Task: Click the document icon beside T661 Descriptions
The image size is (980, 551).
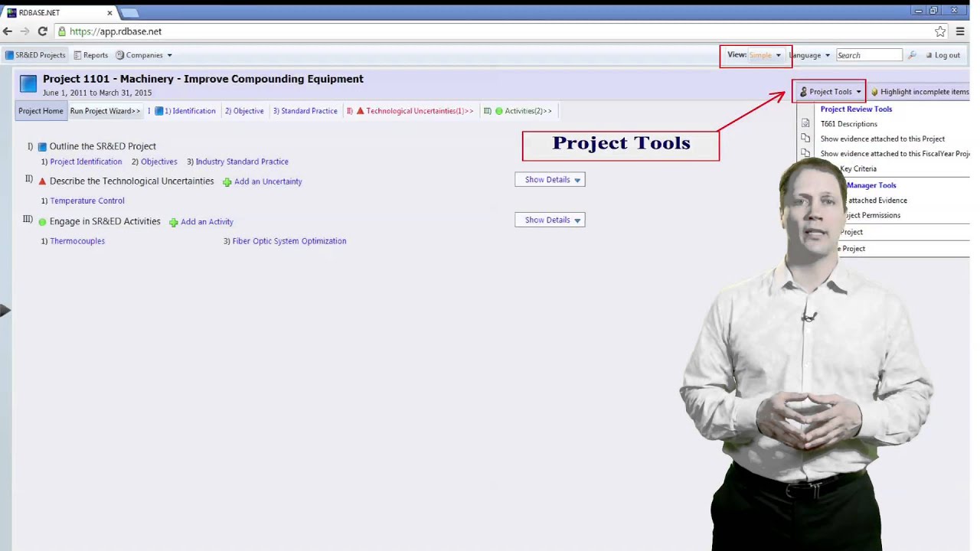Action: 805,124
